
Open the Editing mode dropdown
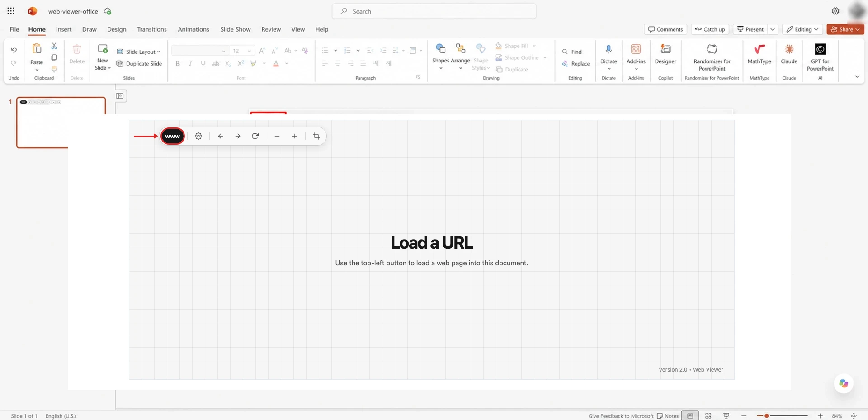click(802, 29)
